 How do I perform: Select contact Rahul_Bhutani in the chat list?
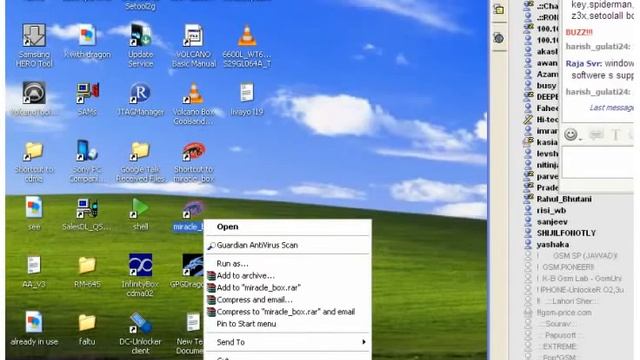pos(564,199)
